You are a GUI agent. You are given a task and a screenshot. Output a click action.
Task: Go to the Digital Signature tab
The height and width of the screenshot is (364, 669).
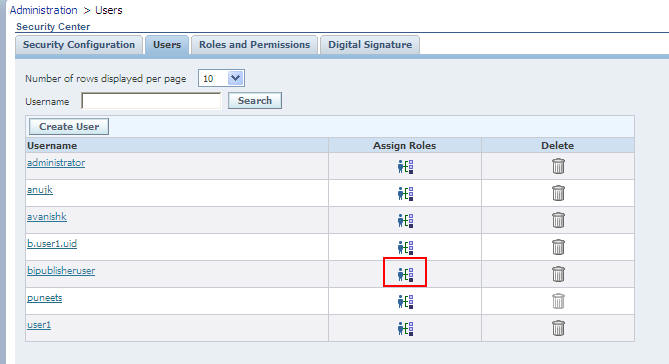pos(370,45)
